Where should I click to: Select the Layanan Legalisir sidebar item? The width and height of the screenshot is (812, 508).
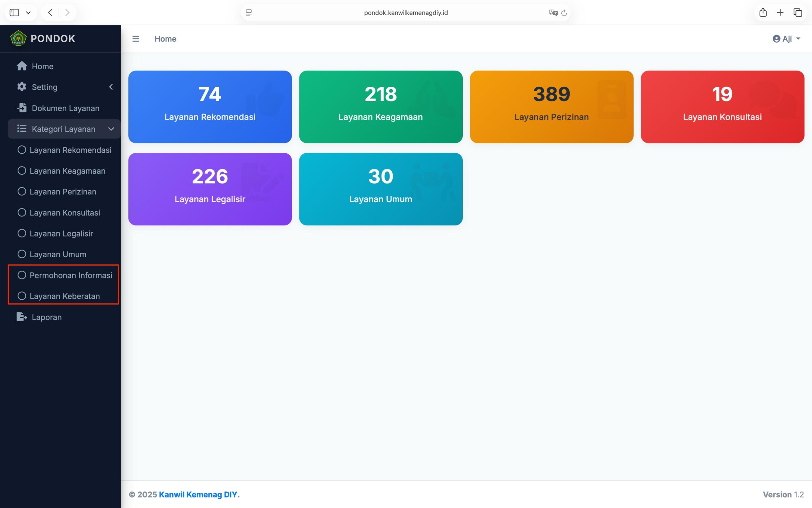(64, 233)
